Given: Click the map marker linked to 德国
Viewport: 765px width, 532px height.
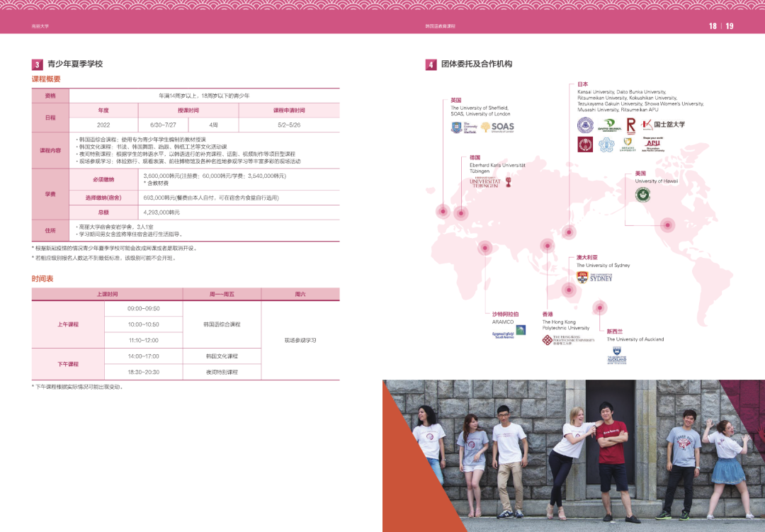Looking at the screenshot, I should [460, 213].
